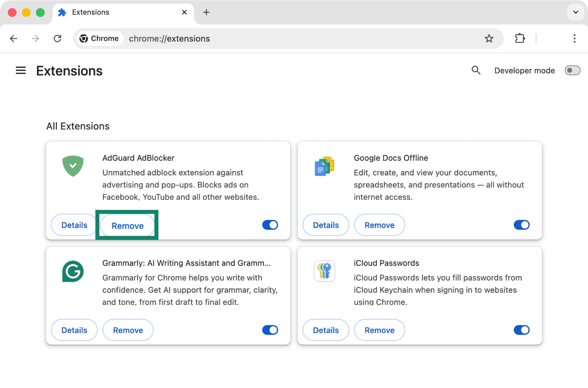Reload the current page
This screenshot has width=588, height=388.
click(x=57, y=39)
